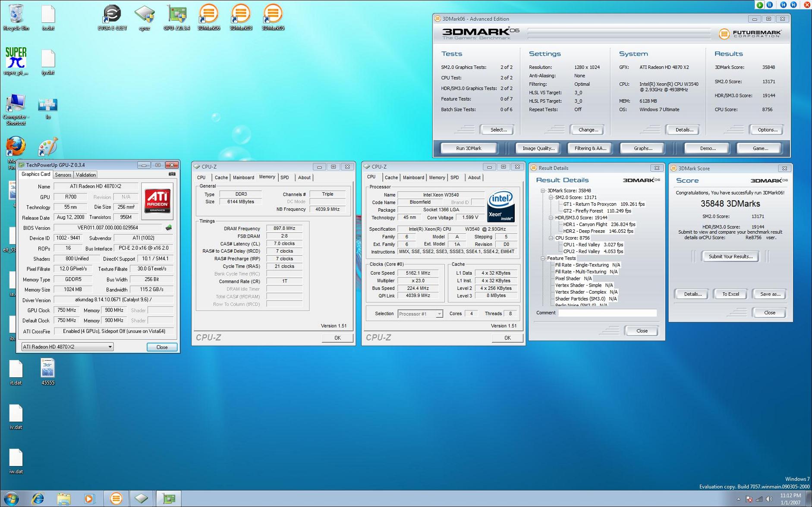Open the iw.dat file on desktop
Screen dimensions: 812x507
coord(16,461)
